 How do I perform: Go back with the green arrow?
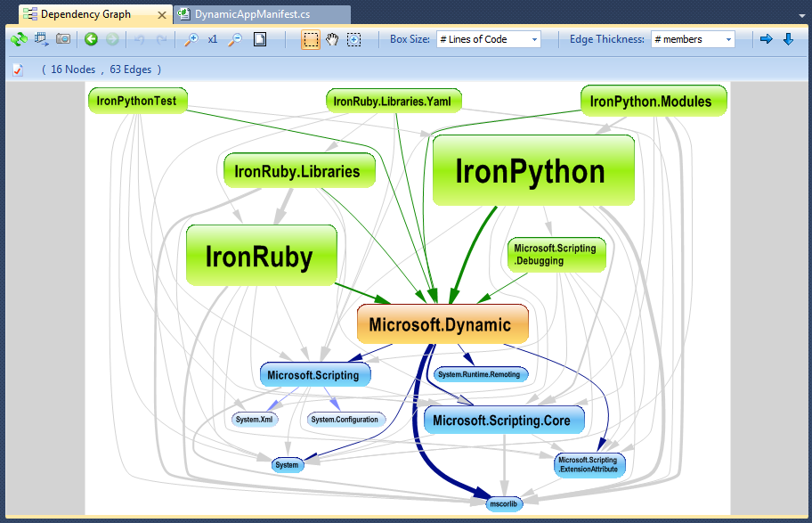[91, 39]
